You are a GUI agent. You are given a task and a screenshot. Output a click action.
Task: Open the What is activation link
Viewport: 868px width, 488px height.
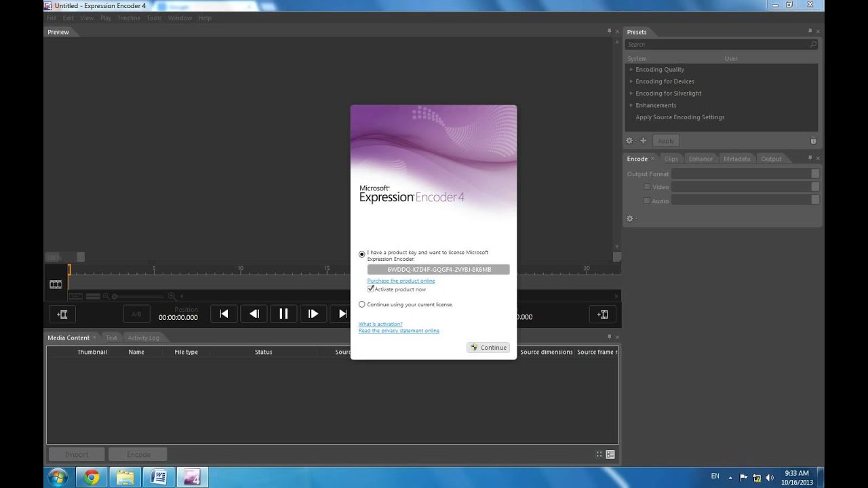(x=380, y=324)
